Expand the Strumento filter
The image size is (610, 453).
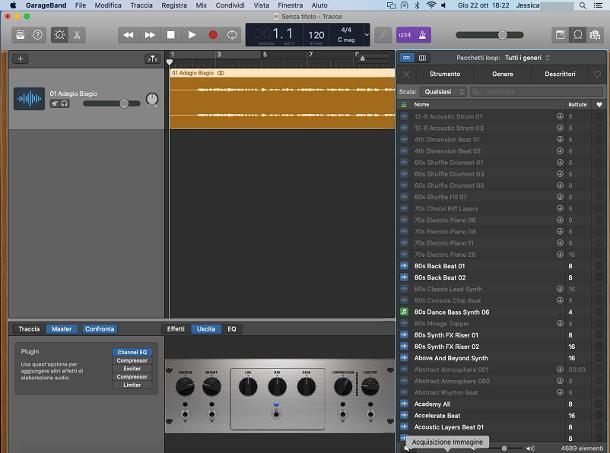[445, 74]
